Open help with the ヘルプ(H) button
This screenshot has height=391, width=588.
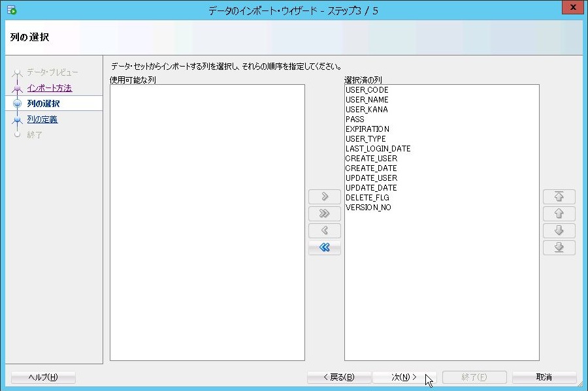(x=43, y=377)
